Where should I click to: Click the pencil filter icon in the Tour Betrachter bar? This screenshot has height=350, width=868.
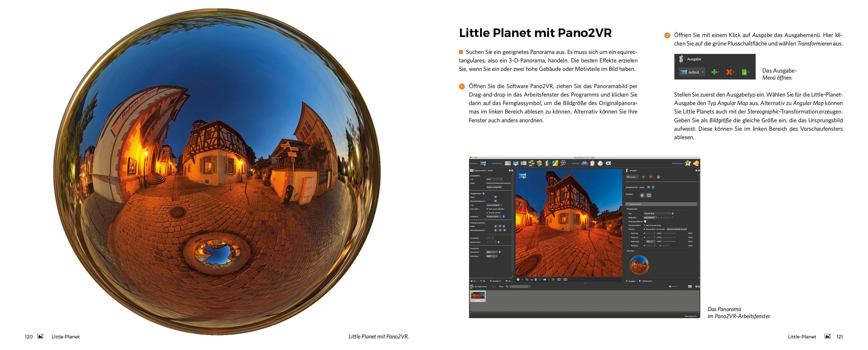pos(507,286)
